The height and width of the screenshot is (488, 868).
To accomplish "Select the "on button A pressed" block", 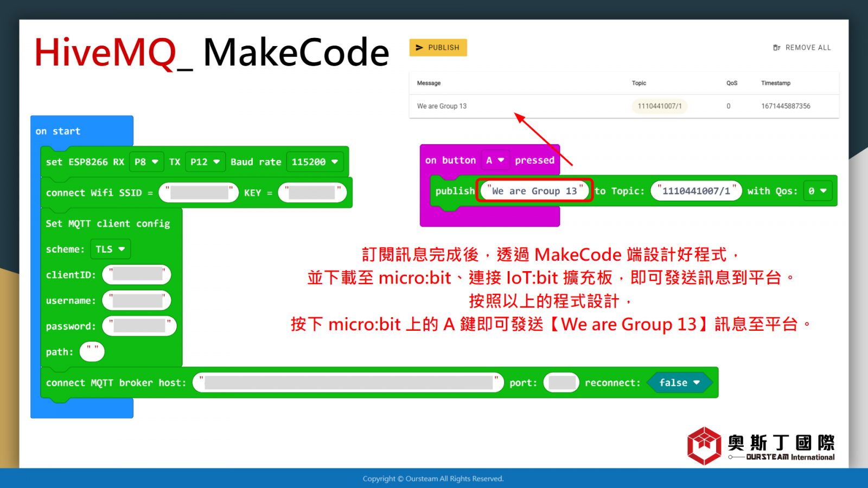I will (x=490, y=160).
